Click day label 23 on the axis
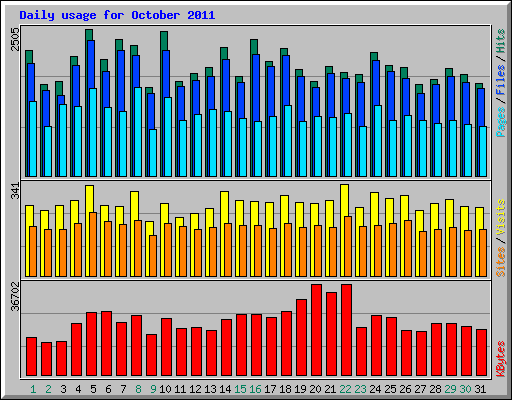Viewport: 512px width, 400px height. point(360,389)
